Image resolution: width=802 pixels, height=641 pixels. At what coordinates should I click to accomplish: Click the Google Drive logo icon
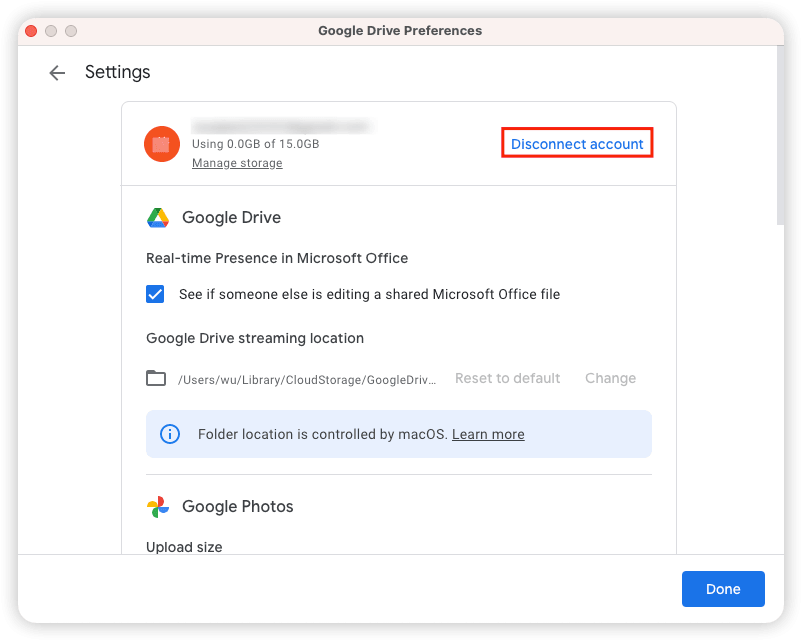click(158, 218)
